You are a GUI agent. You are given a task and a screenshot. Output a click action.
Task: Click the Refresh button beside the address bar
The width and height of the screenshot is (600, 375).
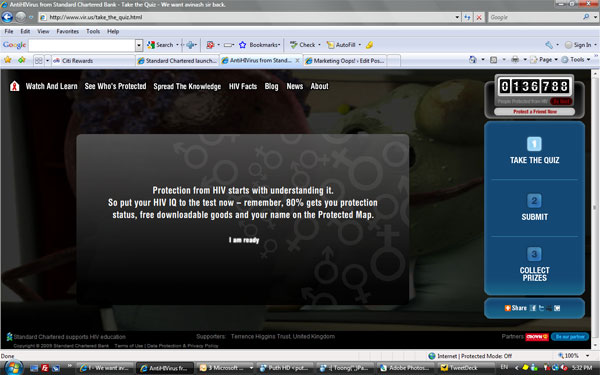(x=467, y=17)
